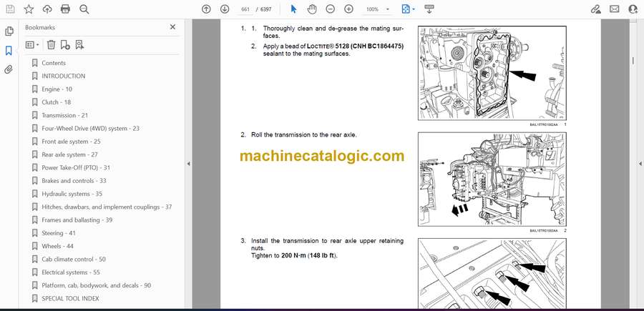Choose the selection arrow tool
This screenshot has width=644, height=311.
click(x=293, y=9)
